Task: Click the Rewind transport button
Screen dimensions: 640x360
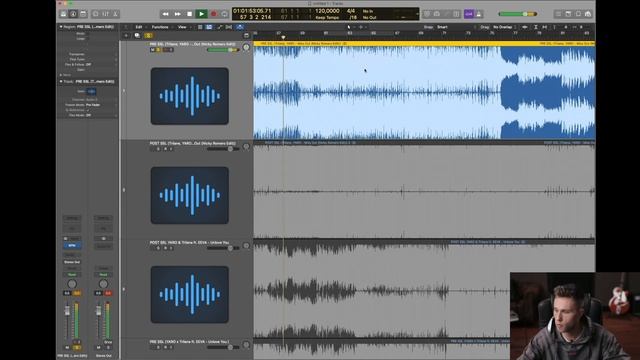Action: pos(165,14)
